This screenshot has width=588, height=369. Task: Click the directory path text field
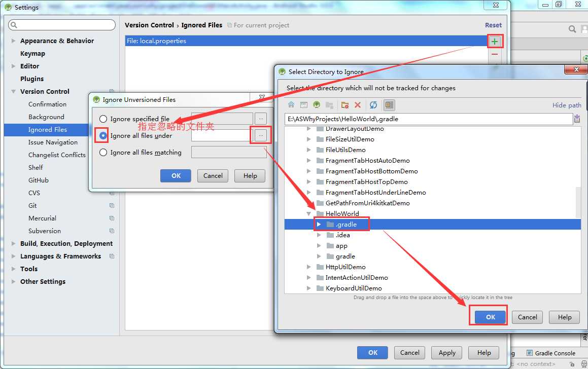[428, 119]
